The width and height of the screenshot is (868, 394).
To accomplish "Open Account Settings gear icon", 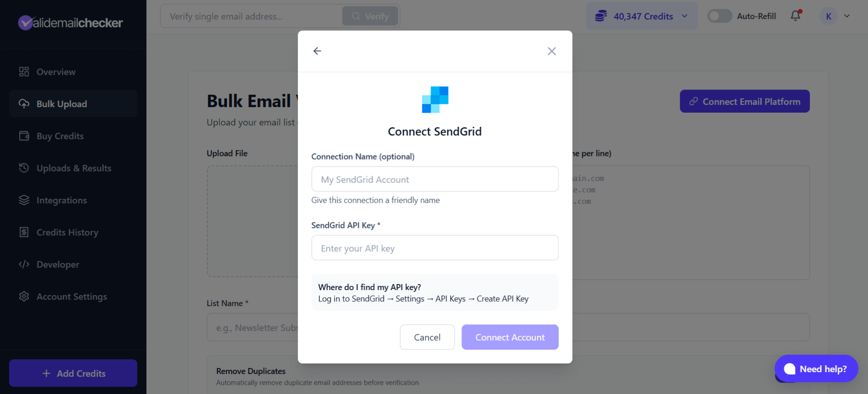I will click(24, 296).
